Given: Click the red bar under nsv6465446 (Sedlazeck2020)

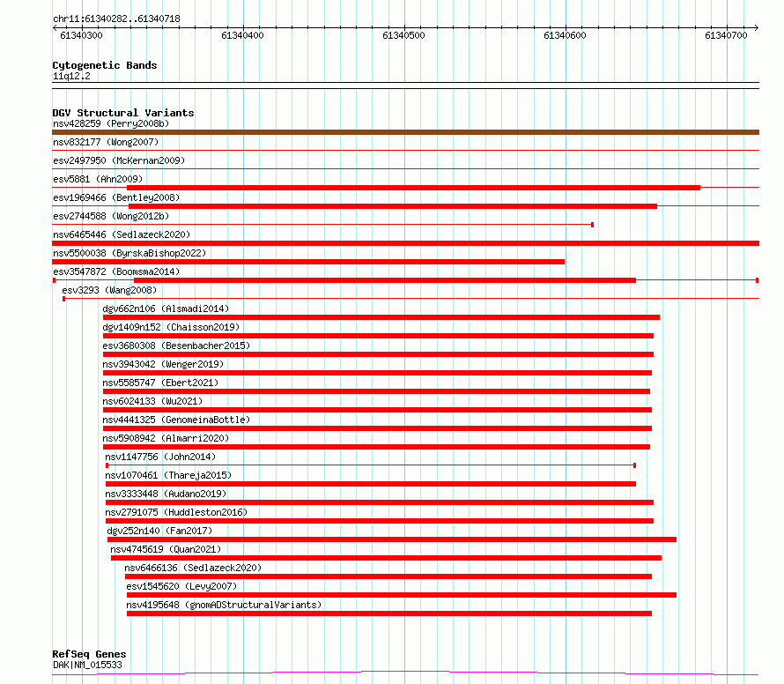Looking at the screenshot, I should coord(405,243).
